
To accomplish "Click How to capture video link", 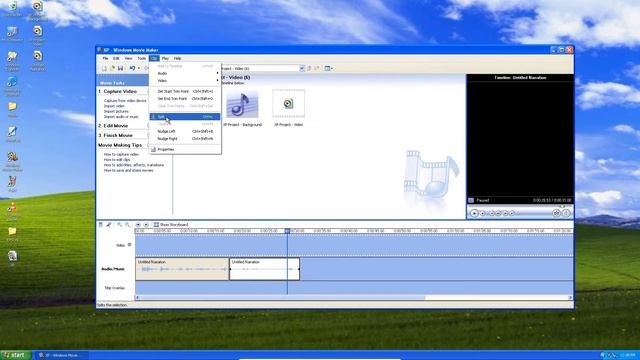I will 121,154.
